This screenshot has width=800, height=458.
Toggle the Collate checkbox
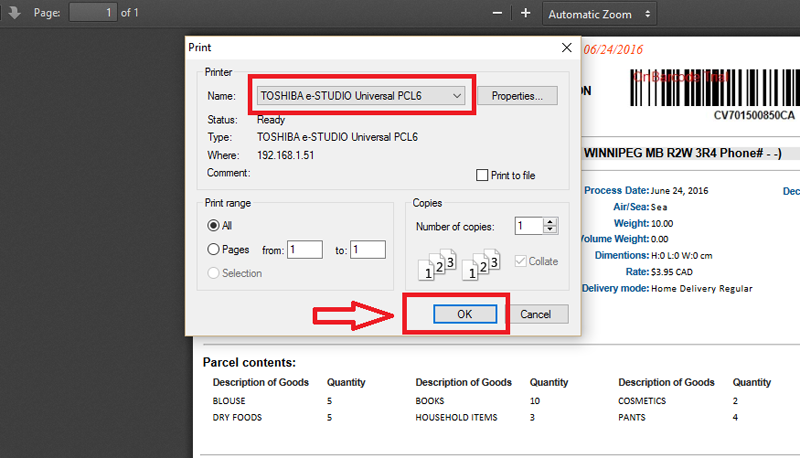click(520, 261)
